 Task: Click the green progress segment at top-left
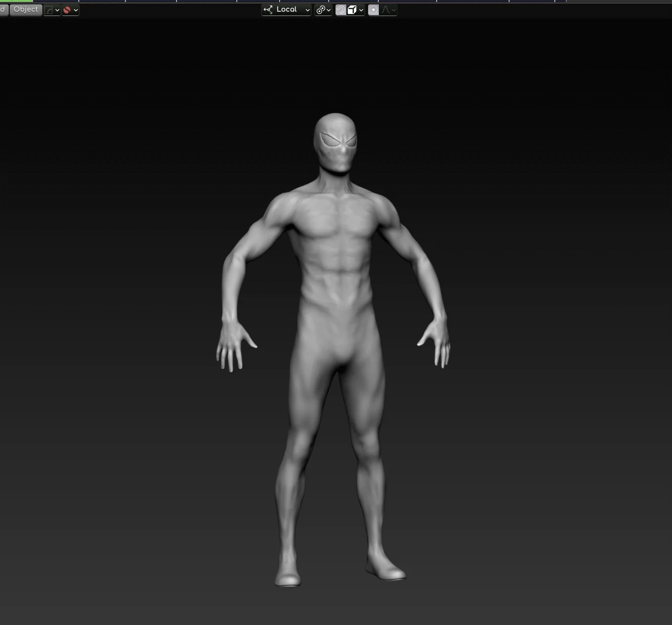(x=16, y=1)
